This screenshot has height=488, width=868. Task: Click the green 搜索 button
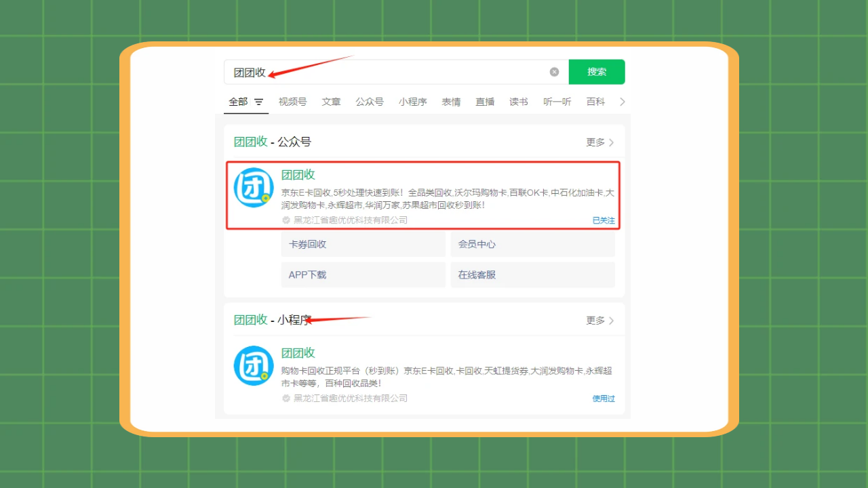pyautogui.click(x=597, y=72)
